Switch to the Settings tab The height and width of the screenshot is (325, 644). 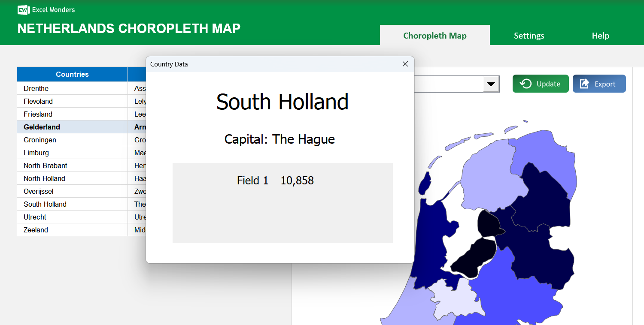529,36
